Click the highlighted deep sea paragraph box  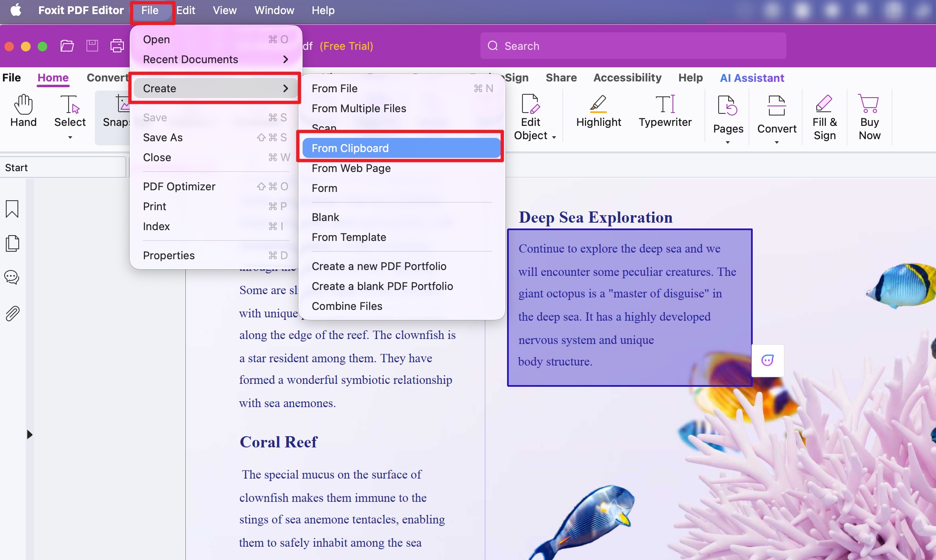630,307
